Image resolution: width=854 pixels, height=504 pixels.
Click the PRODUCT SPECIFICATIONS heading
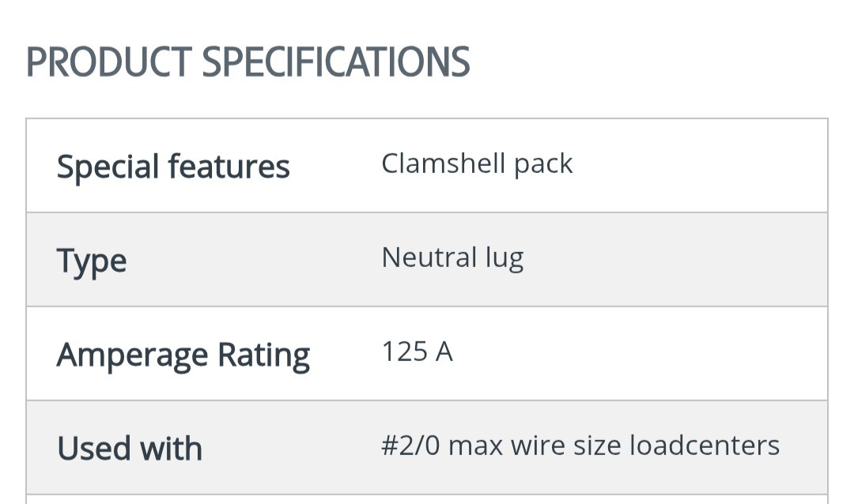[x=248, y=62]
